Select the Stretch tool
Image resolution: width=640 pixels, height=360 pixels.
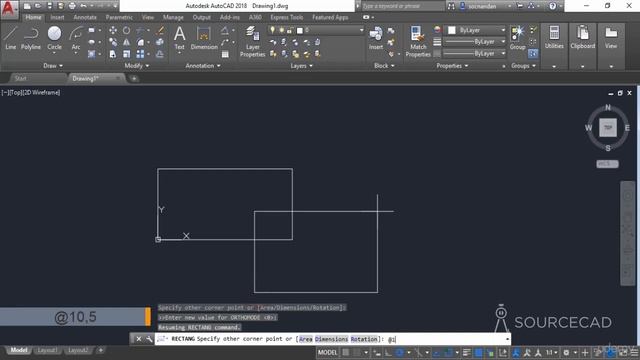coord(113,54)
